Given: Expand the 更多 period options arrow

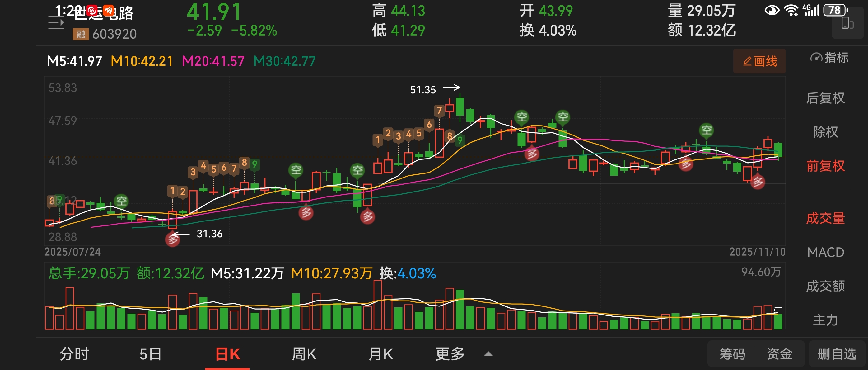Looking at the screenshot, I should tap(488, 354).
